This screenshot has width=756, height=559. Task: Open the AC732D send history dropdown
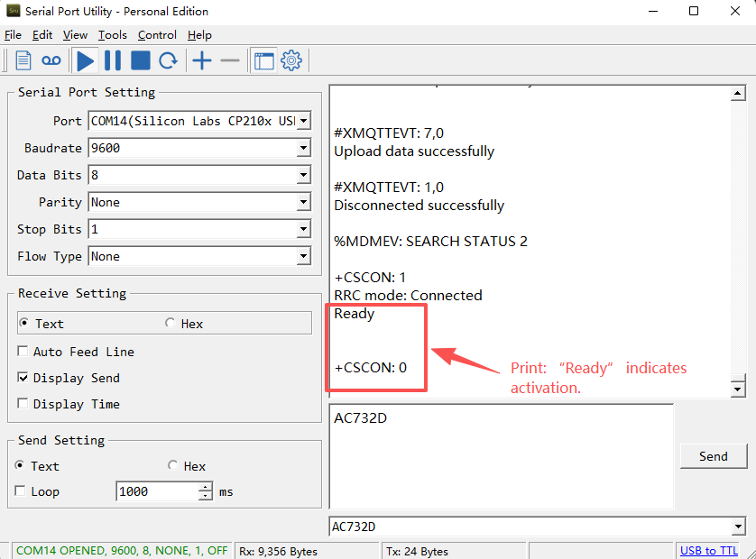(x=738, y=527)
